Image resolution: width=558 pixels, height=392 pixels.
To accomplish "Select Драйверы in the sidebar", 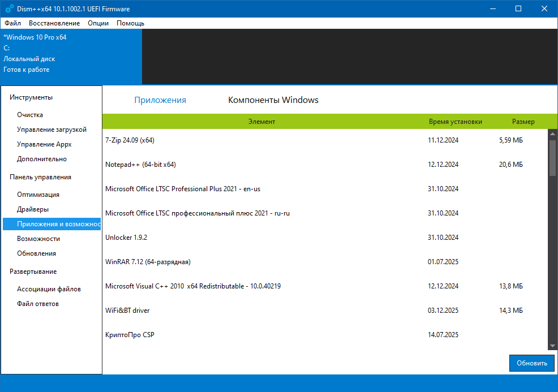I will coord(33,209).
